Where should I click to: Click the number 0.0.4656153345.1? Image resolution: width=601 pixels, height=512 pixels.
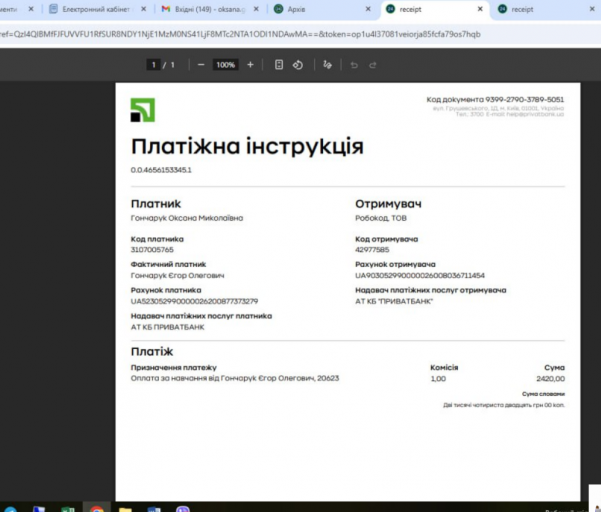click(x=161, y=170)
